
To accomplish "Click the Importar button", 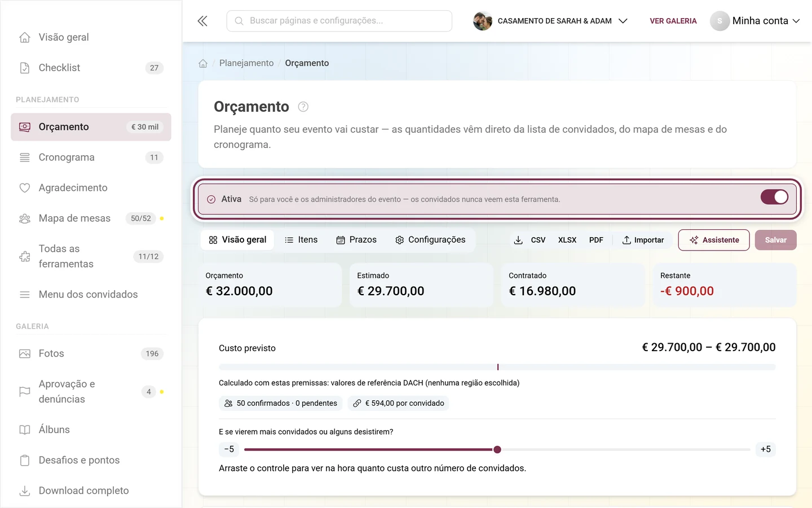I will [643, 240].
